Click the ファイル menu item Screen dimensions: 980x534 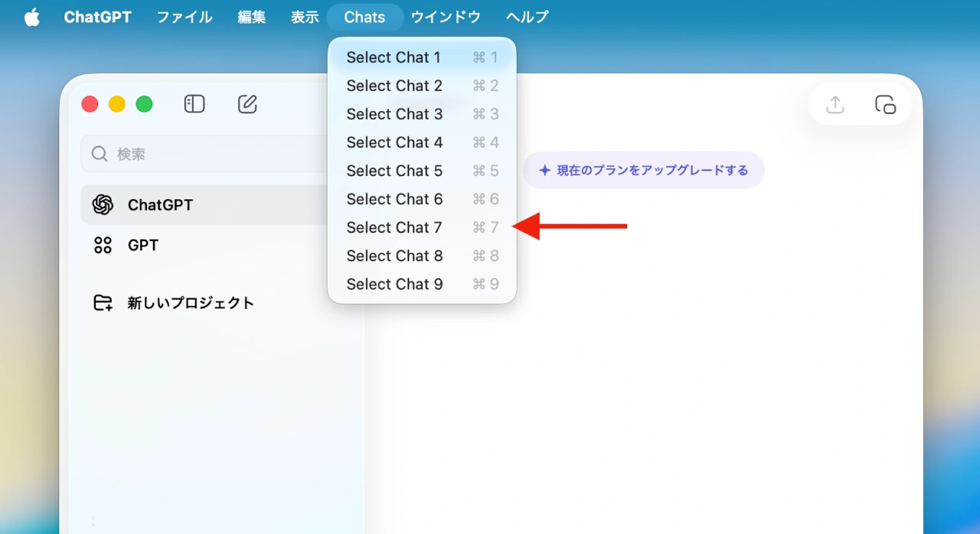click(184, 17)
